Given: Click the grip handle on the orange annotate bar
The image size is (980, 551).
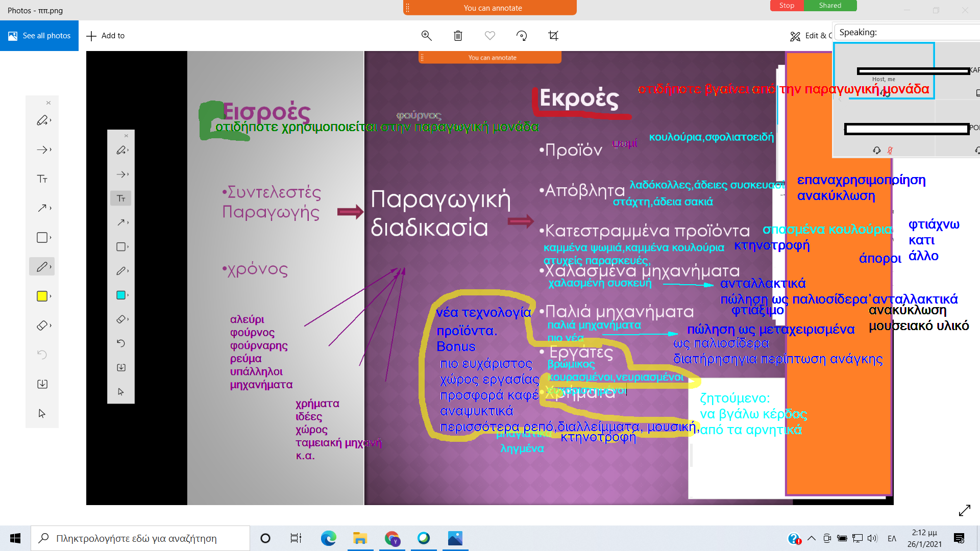Looking at the screenshot, I should (408, 8).
